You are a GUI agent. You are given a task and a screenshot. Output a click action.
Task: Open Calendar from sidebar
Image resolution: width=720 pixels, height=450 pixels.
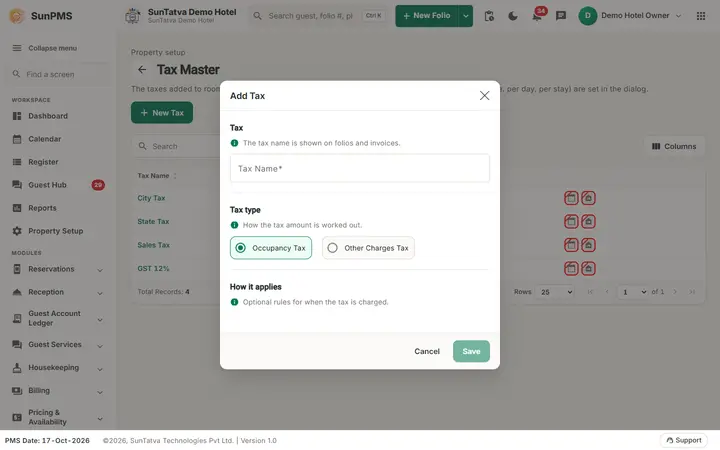pos(45,139)
